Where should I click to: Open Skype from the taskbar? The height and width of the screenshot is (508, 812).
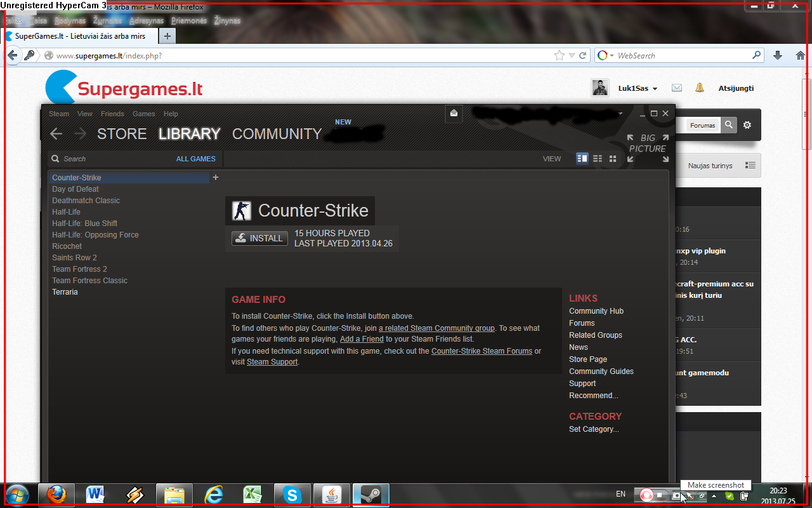(x=292, y=495)
